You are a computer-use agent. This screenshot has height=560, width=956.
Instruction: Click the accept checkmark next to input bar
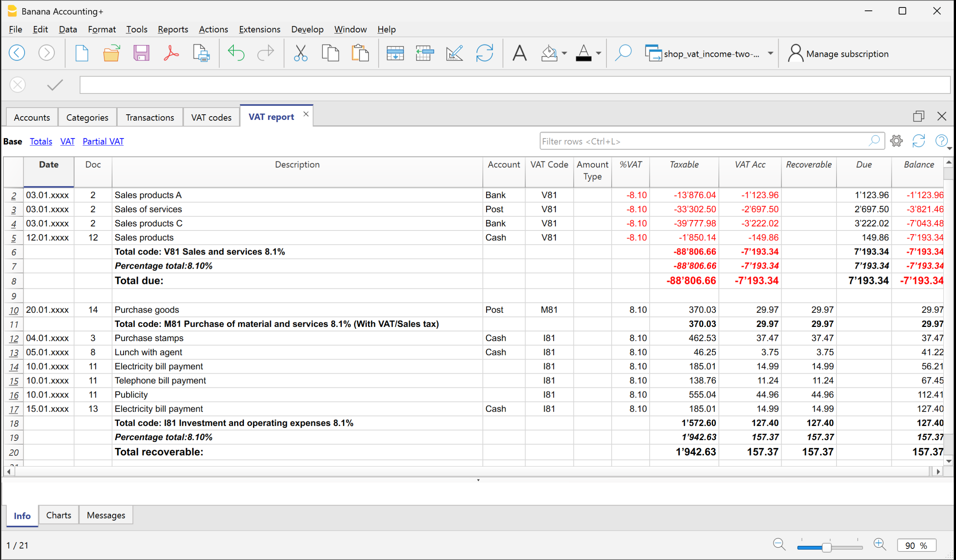click(x=55, y=85)
